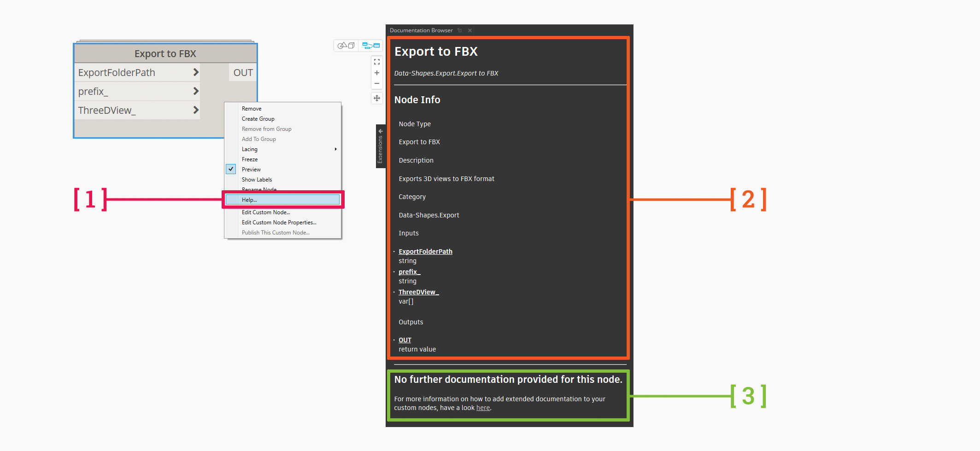The width and height of the screenshot is (980, 451).
Task: Switch to graph view navigation
Action: pyautogui.click(x=370, y=46)
